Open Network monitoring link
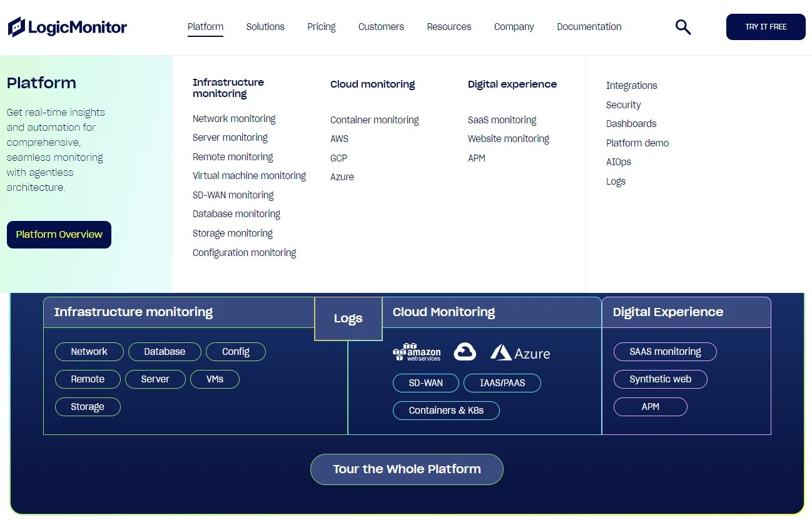 pyautogui.click(x=234, y=119)
